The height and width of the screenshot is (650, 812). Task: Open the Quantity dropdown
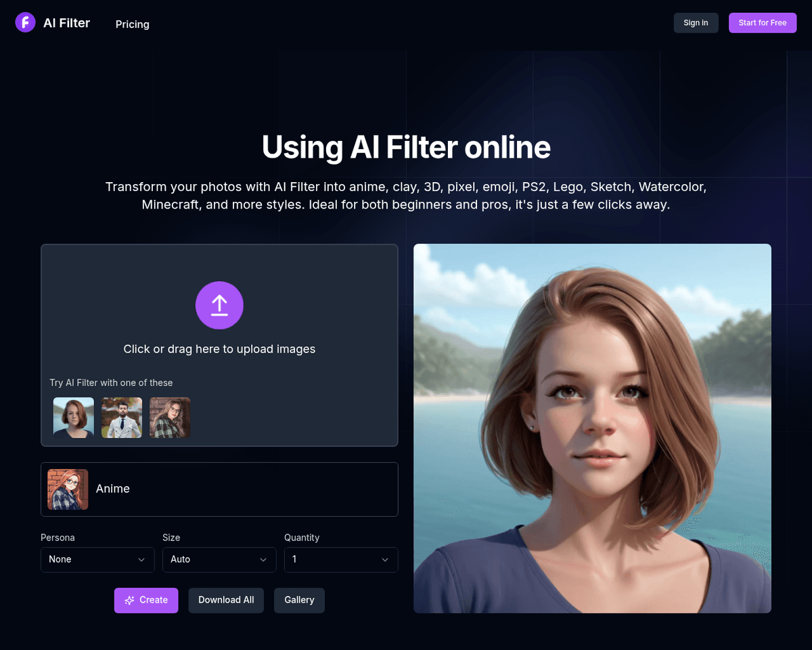341,559
